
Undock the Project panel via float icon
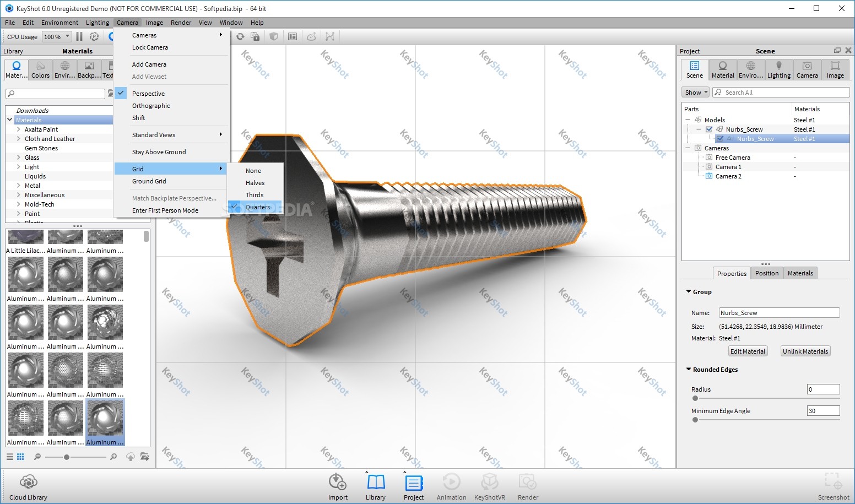tap(837, 51)
